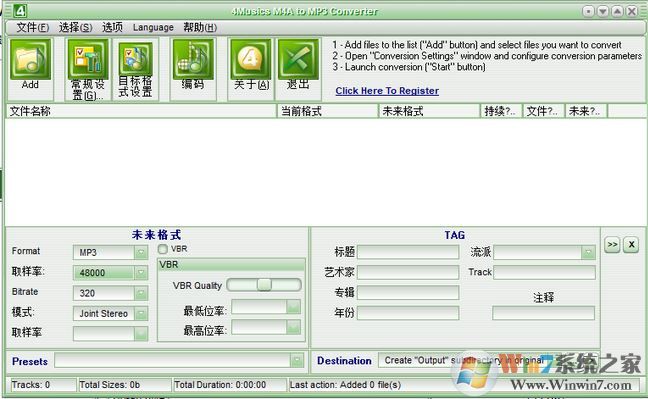Click the Track input field
Viewport: 648px width, 399px height.
544,272
